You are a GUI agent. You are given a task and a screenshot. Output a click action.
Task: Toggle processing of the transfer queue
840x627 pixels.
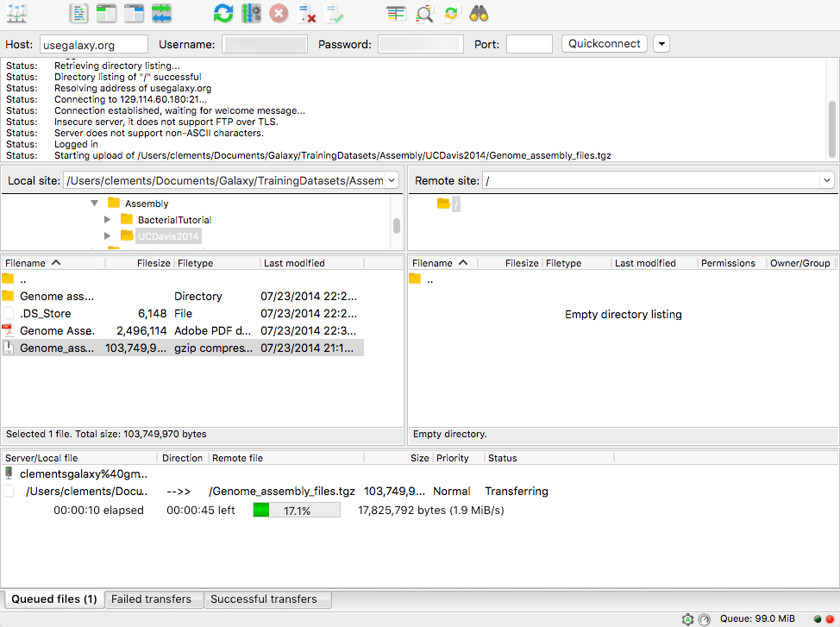[251, 14]
